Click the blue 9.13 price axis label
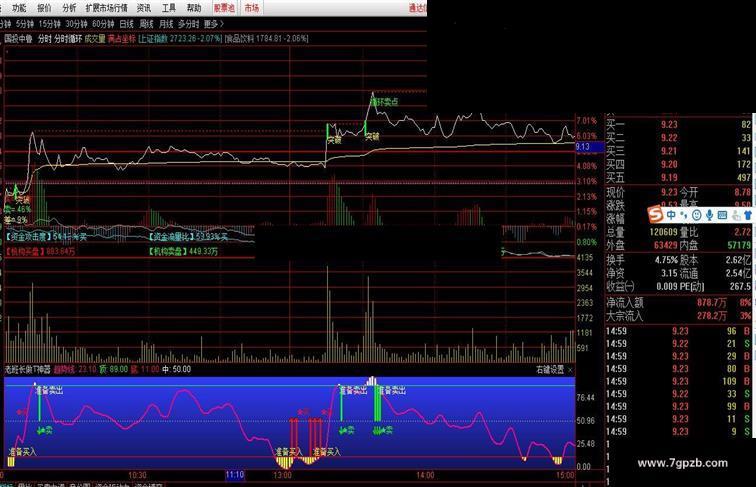This screenshot has width=756, height=487. [589, 147]
